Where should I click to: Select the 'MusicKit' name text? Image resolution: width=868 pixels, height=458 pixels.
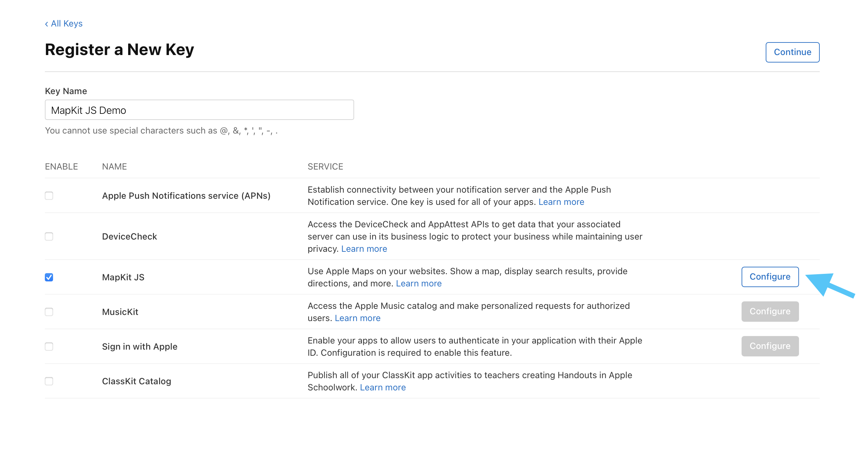point(120,312)
